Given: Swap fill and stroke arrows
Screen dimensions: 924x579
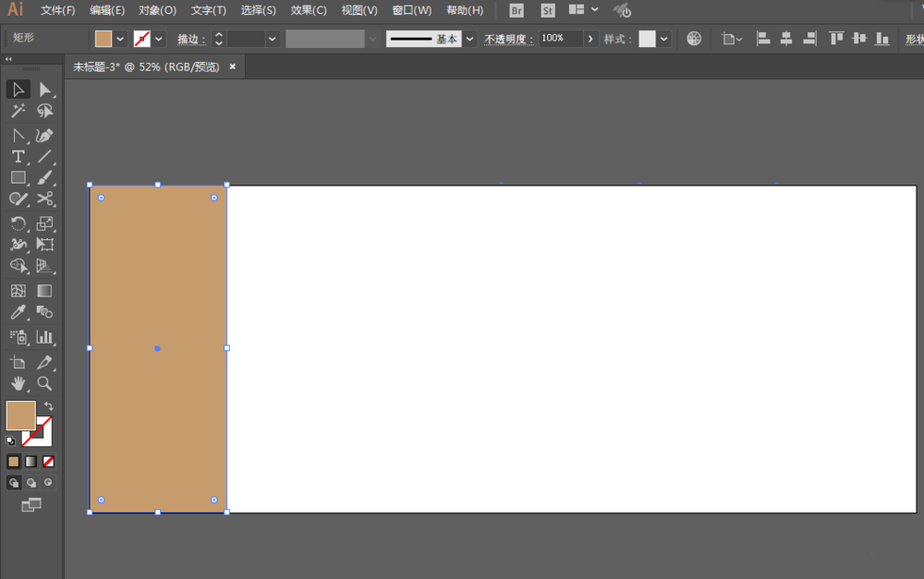Looking at the screenshot, I should [x=49, y=405].
